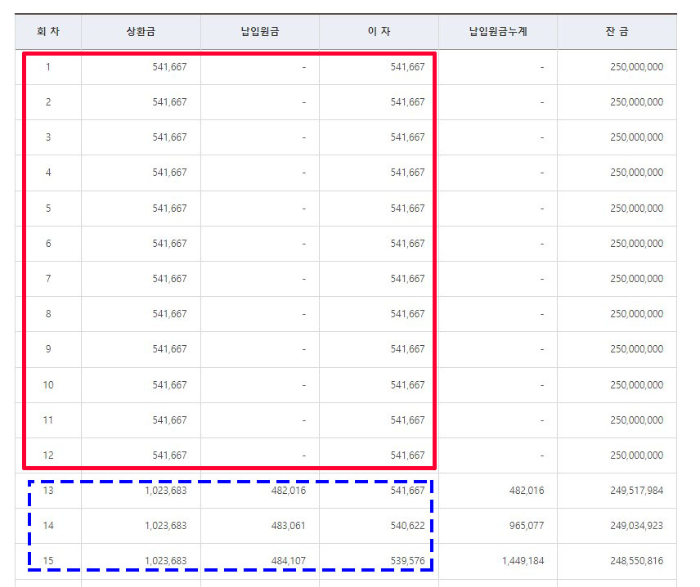Viewport: 700px width, 587px height.
Task: Select the 잔금 value 249,517,984
Action: coord(637,491)
